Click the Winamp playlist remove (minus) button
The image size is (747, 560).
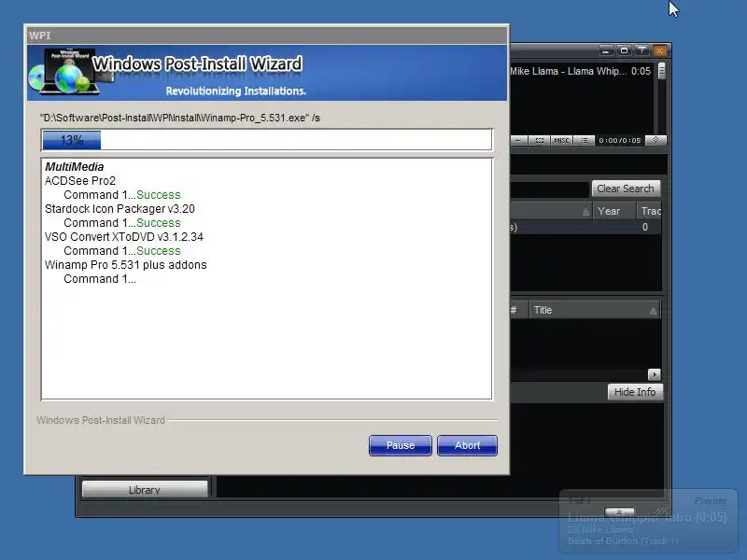(x=518, y=141)
